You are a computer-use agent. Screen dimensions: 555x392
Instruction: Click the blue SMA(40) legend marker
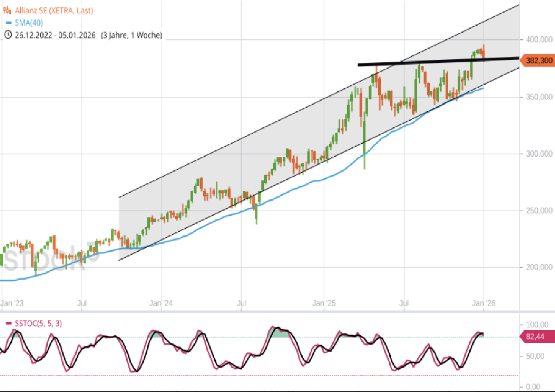click(9, 23)
